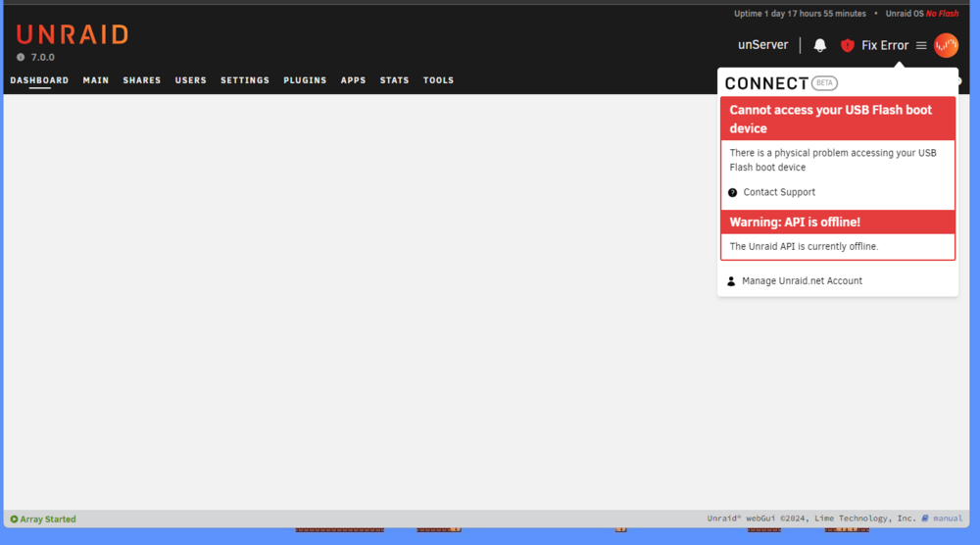Click the No Flash status text
980x545 pixels.
(942, 13)
